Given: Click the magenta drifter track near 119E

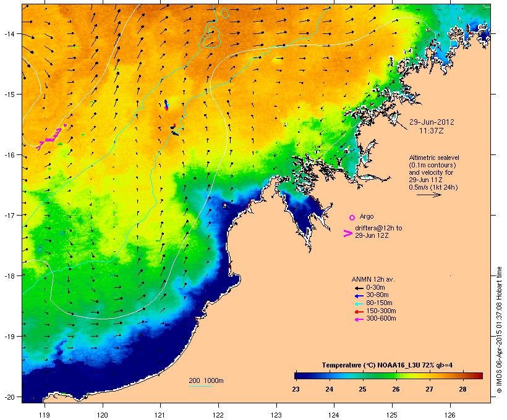Looking at the screenshot, I should pos(52,138).
